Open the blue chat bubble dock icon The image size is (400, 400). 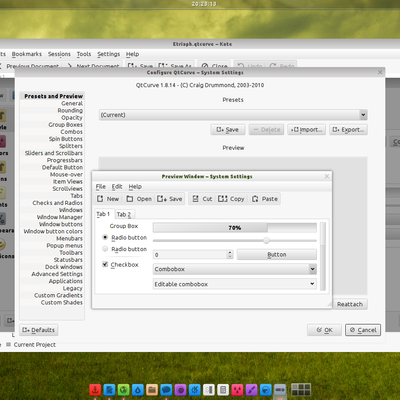pyautogui.click(x=166, y=389)
